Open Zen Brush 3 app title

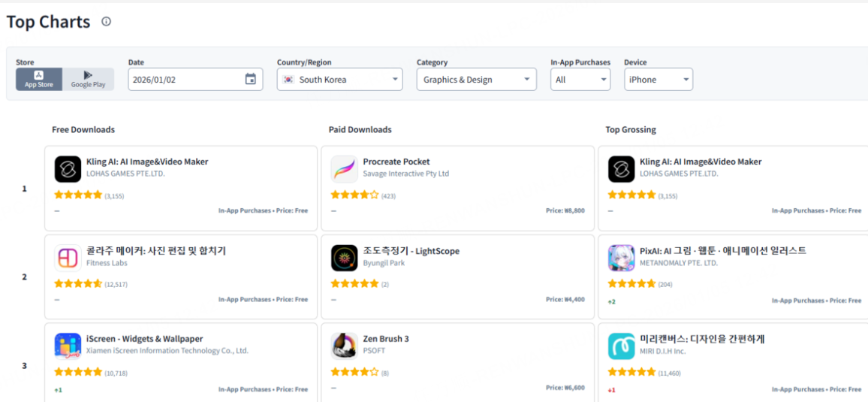(x=386, y=339)
